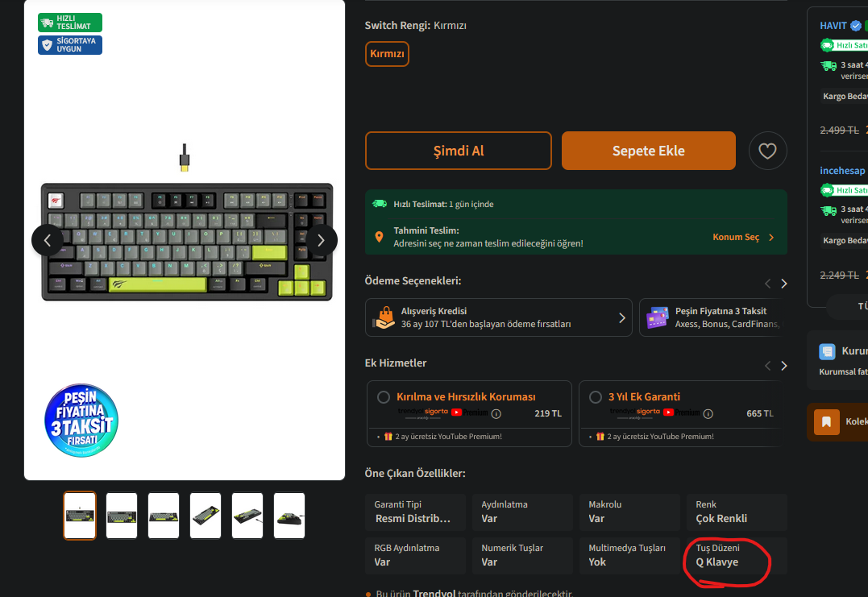This screenshot has width=868, height=597.
Task: Click the Switch Rengi label
Action: pos(397,26)
